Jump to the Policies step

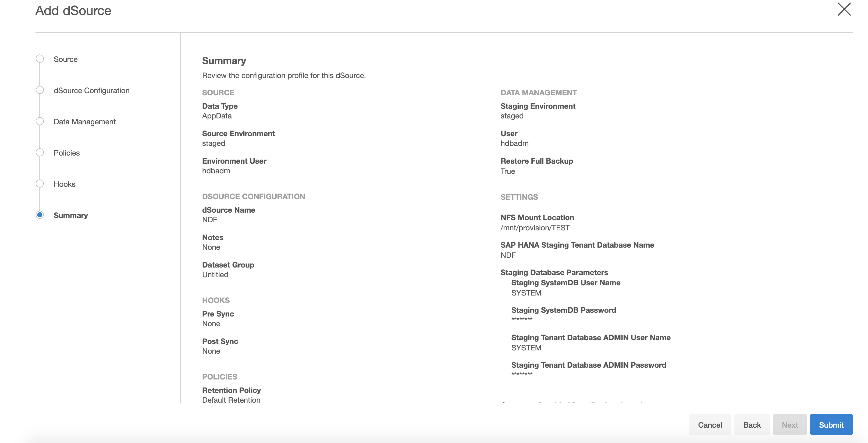pyautogui.click(x=67, y=153)
